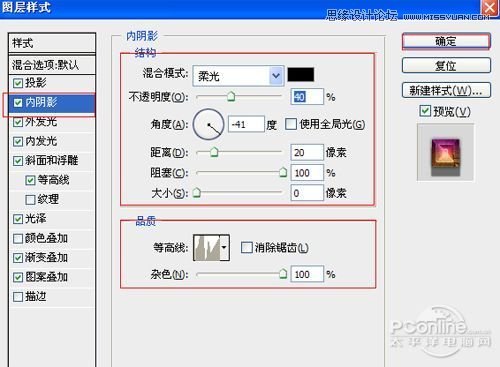The image size is (500, 367).
Task: Toggle the 内阴影 inner shadow checkbox
Action: pyautogui.click(x=18, y=102)
